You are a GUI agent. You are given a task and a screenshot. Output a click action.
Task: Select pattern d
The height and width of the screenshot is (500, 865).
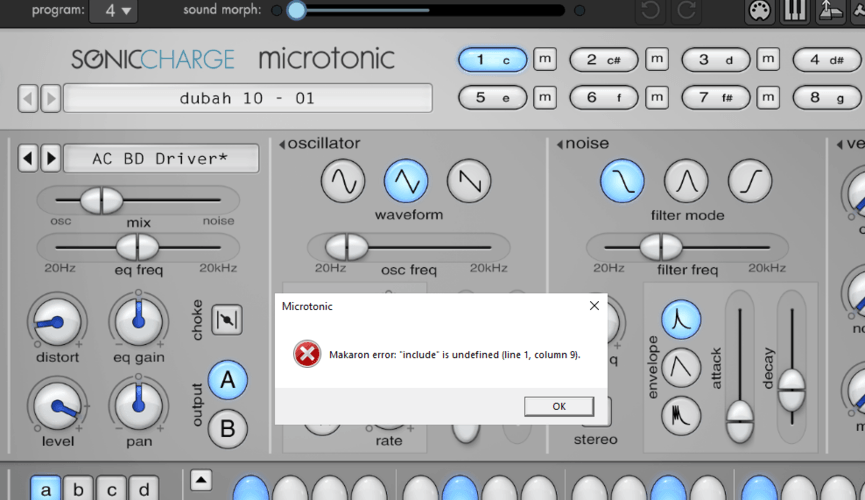pos(144,488)
